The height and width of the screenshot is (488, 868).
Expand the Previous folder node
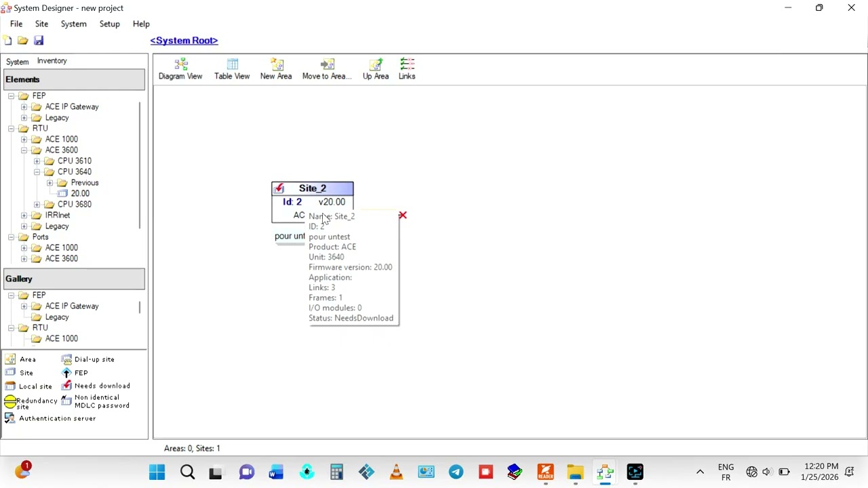(50, 182)
